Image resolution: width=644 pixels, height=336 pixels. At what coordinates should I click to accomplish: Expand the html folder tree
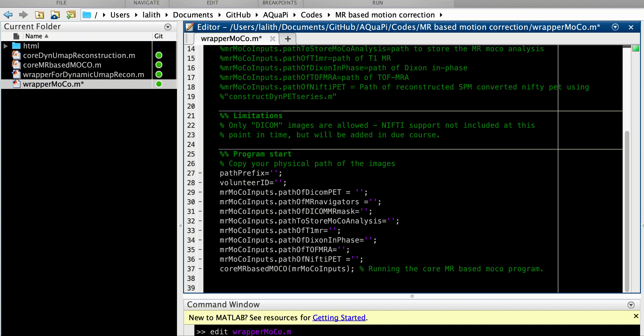pyautogui.click(x=6, y=46)
